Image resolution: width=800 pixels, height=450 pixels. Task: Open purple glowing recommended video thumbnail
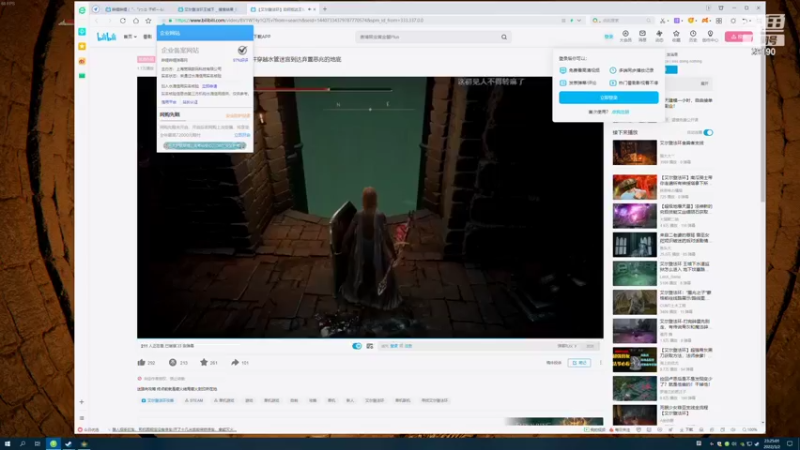(635, 215)
